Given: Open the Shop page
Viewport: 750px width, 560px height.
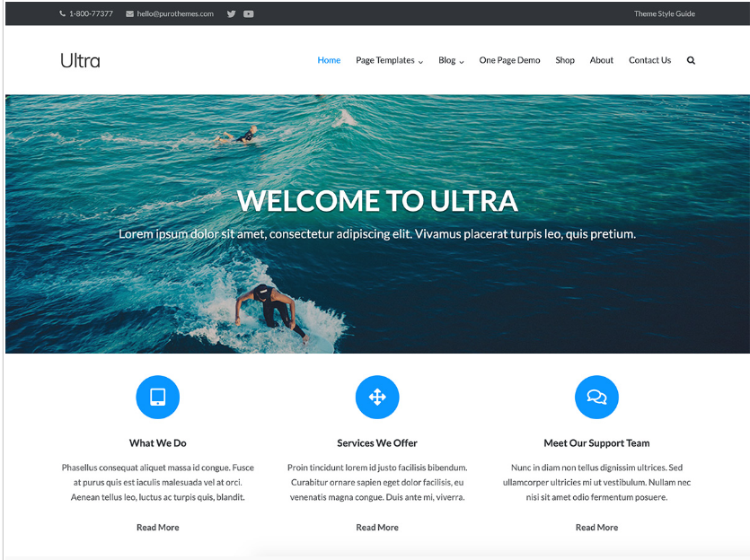Looking at the screenshot, I should [565, 60].
